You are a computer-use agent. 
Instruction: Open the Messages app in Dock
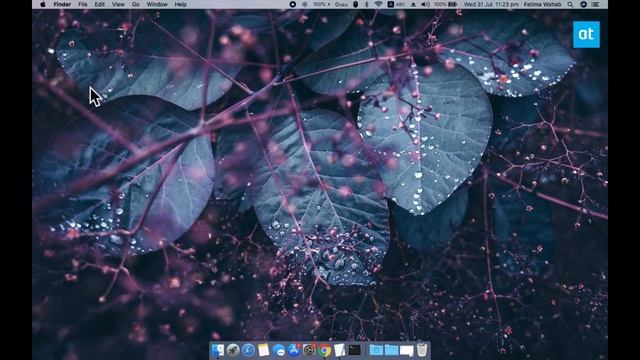pos(279,350)
